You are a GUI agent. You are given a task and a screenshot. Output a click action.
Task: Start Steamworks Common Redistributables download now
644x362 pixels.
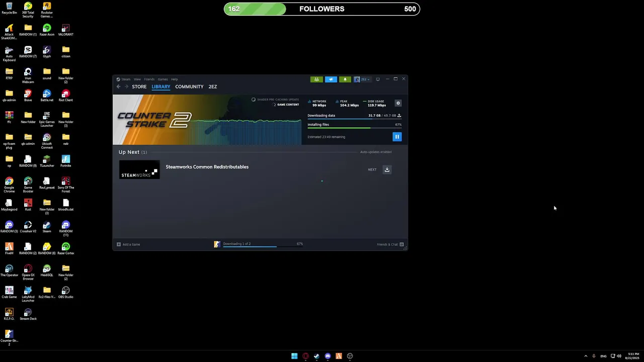tap(387, 169)
